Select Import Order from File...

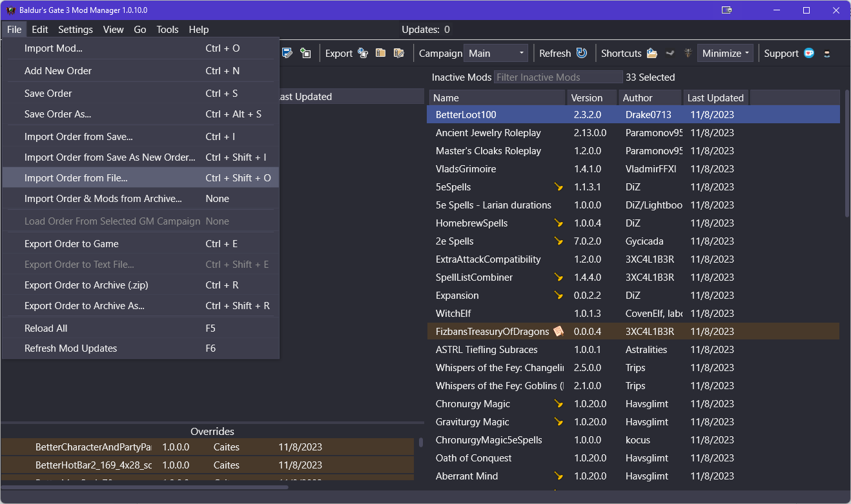[141, 178]
